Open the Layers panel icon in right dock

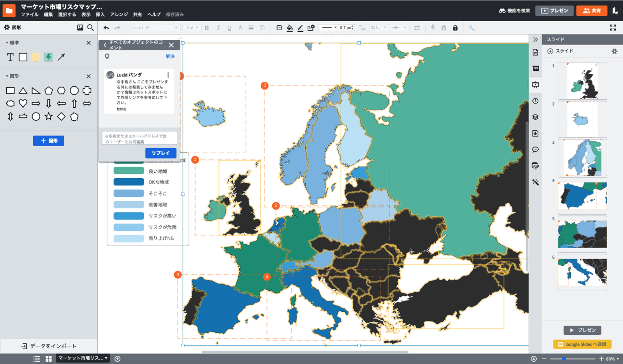pos(535,117)
